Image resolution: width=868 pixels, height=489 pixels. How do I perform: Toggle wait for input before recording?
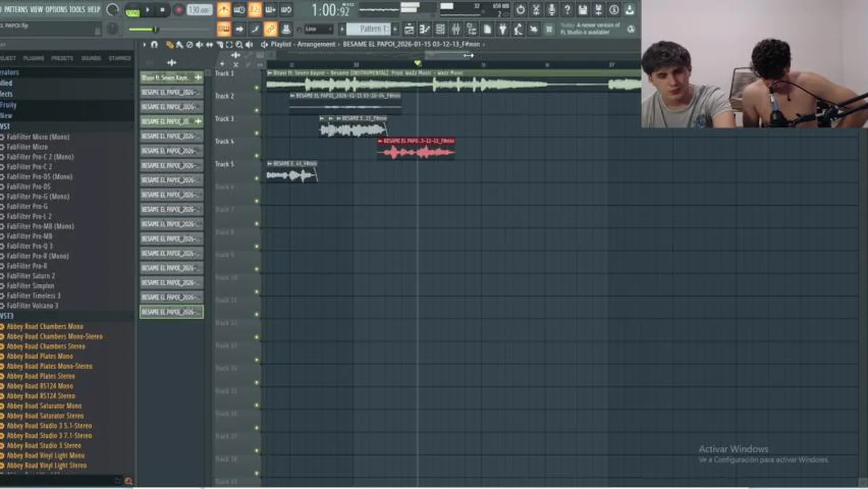pyautogui.click(x=239, y=10)
